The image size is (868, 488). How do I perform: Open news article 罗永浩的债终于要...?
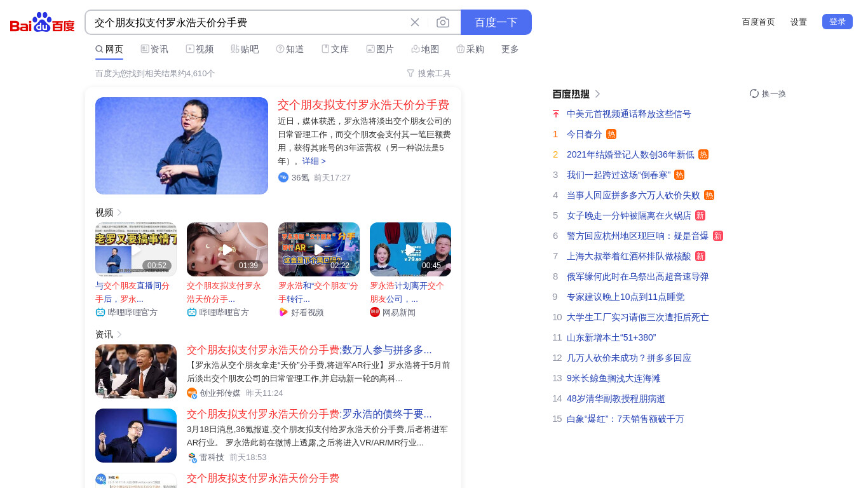[309, 414]
